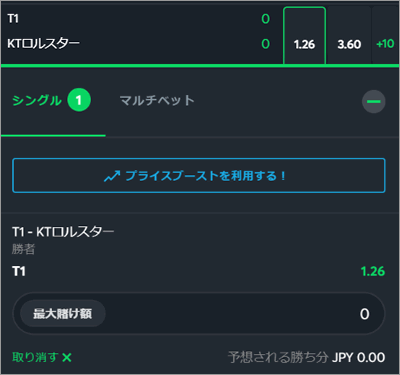Click the T1 selection label in the bet slip

[x=19, y=271]
